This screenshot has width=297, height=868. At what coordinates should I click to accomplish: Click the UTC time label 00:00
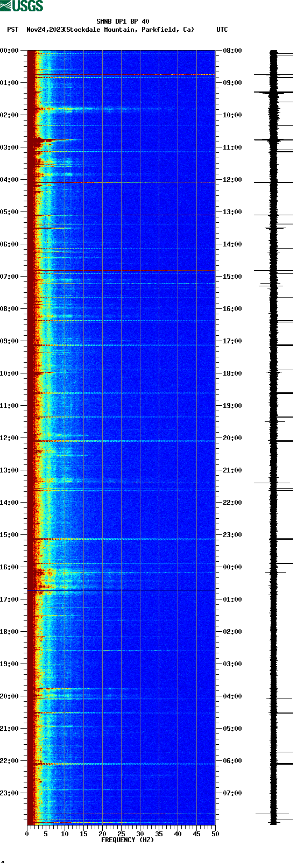232,567
